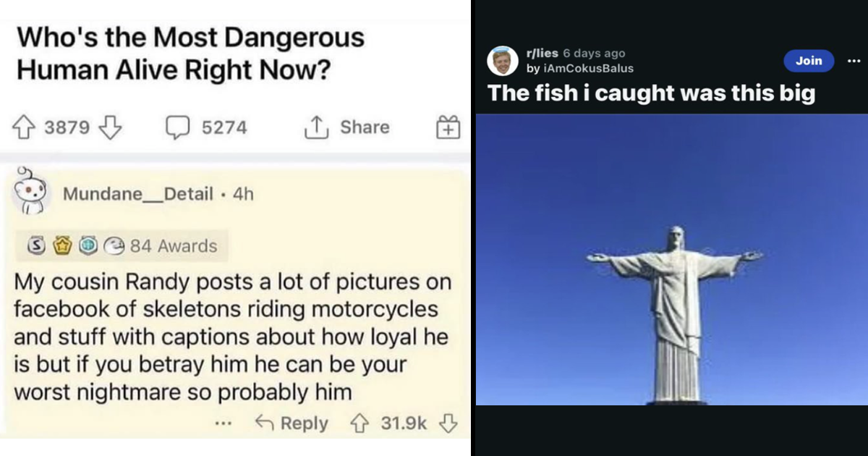868x456 pixels.
Task: Give an award via the gift icon
Action: coord(448,127)
